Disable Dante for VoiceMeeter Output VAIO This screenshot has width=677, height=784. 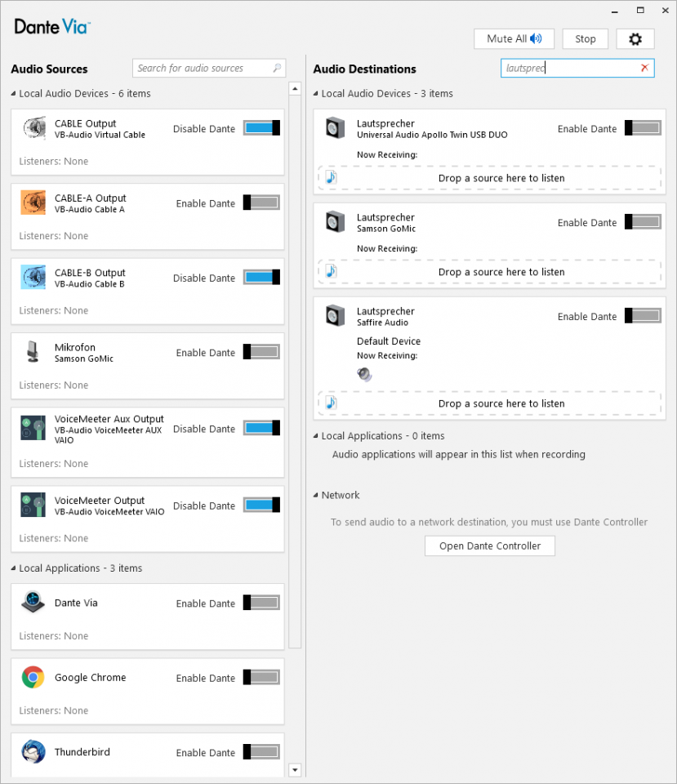click(261, 505)
